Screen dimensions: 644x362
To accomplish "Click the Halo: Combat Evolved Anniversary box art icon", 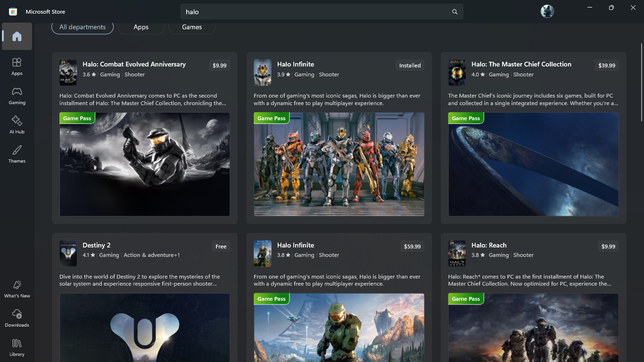I will 68,73.
